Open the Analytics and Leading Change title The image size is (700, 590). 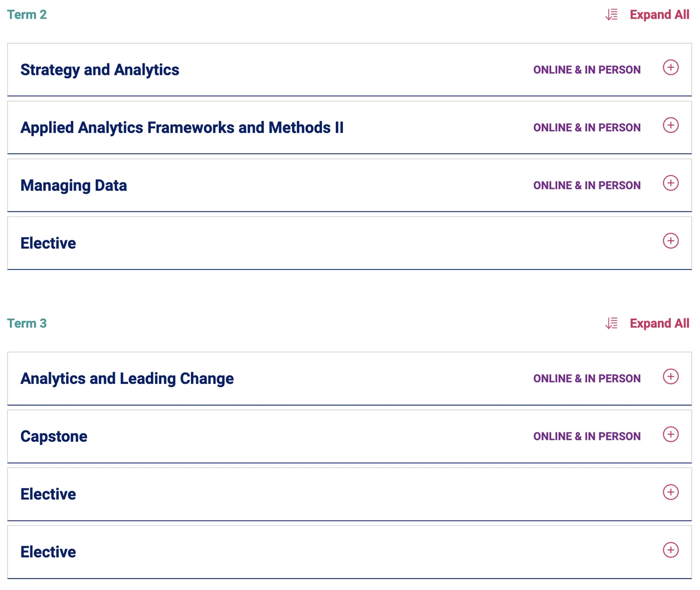coord(127,379)
